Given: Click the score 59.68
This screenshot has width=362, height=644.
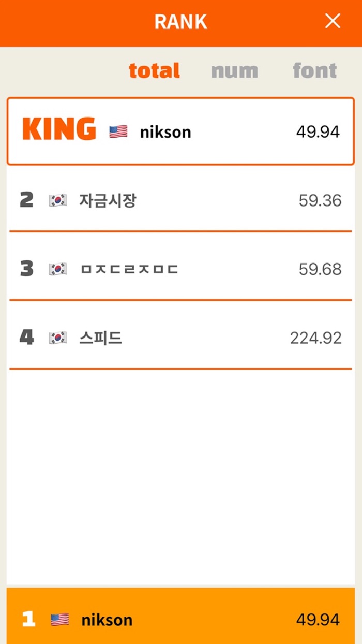Looking at the screenshot, I should pyautogui.click(x=321, y=268).
